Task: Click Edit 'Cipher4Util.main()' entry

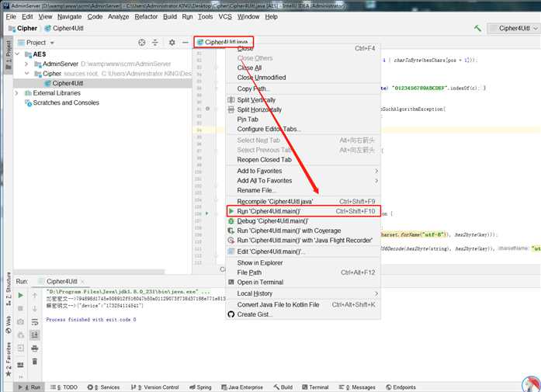Action: [x=303, y=252]
